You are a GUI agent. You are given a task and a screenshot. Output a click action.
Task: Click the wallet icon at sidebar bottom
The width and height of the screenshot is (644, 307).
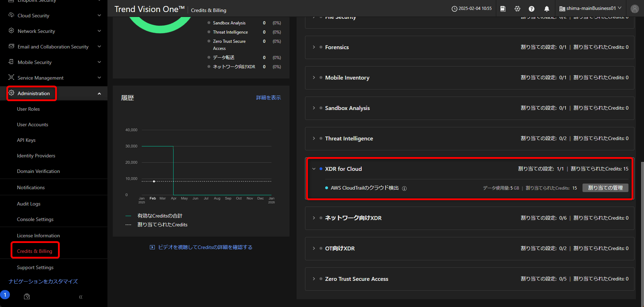tap(27, 297)
